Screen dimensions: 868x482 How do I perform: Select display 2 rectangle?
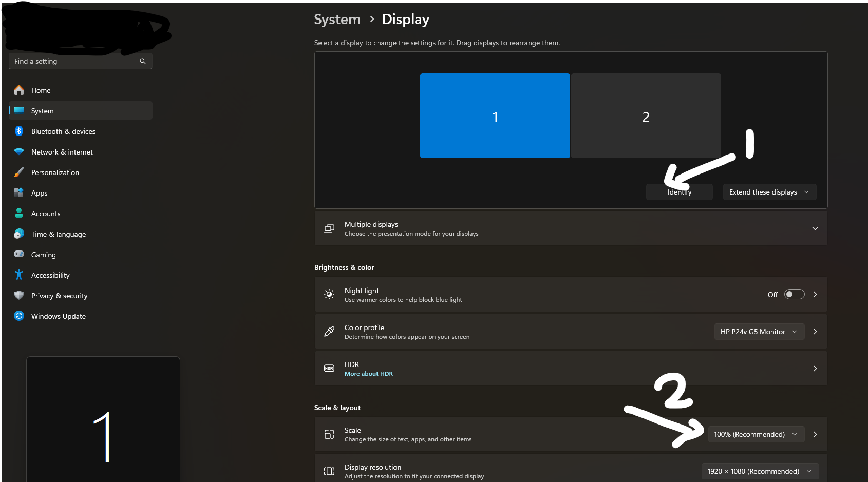point(646,115)
